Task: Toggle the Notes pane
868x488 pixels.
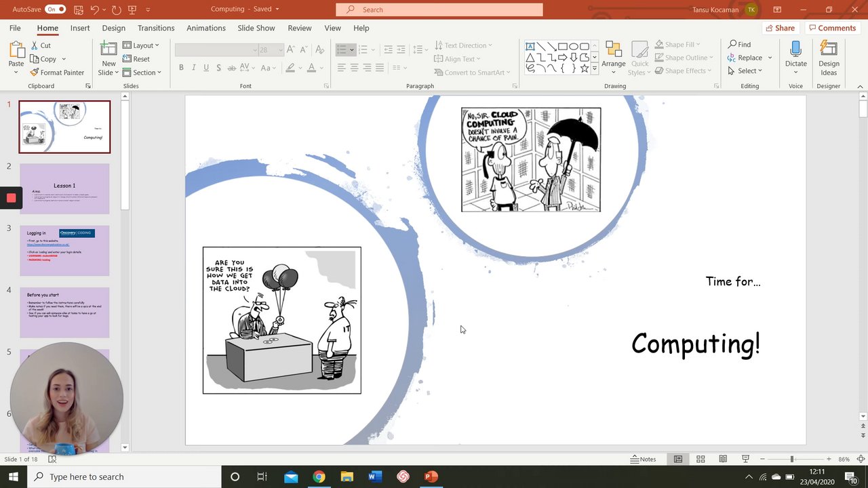Action: click(643, 459)
